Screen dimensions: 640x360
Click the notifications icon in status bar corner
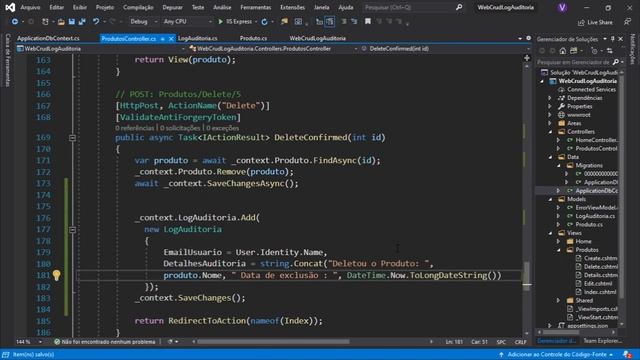[627, 354]
